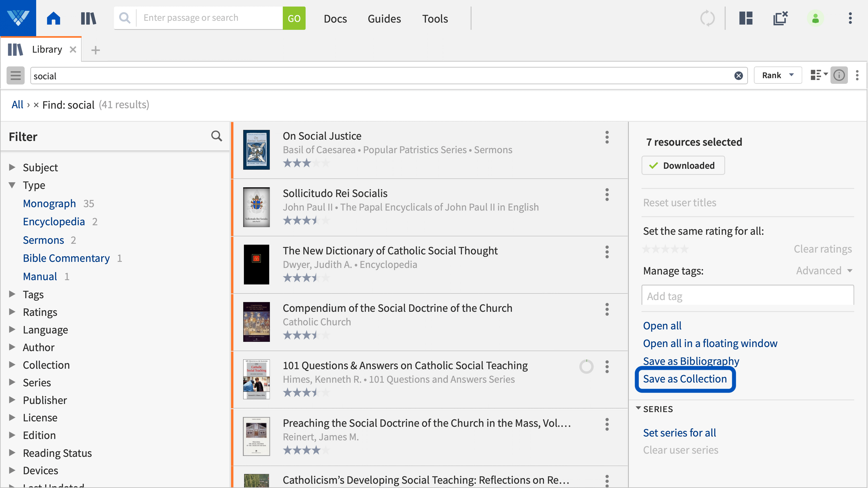
Task: Open the Layouts icon
Action: point(746,18)
